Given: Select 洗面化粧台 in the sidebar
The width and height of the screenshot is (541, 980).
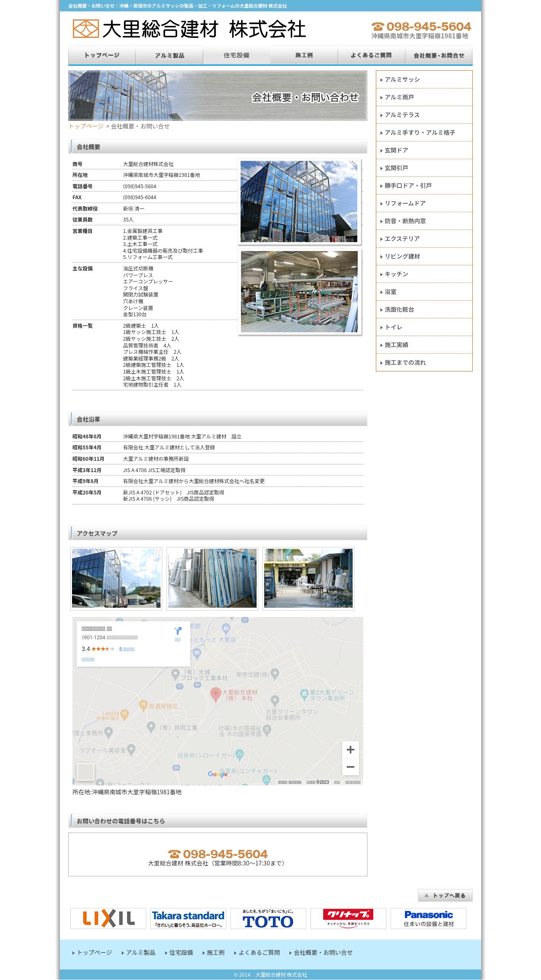Looking at the screenshot, I should point(424,310).
